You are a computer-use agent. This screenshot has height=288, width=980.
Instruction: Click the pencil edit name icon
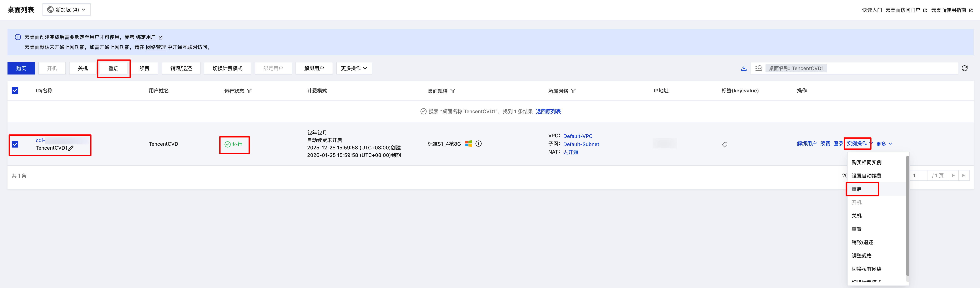71,148
